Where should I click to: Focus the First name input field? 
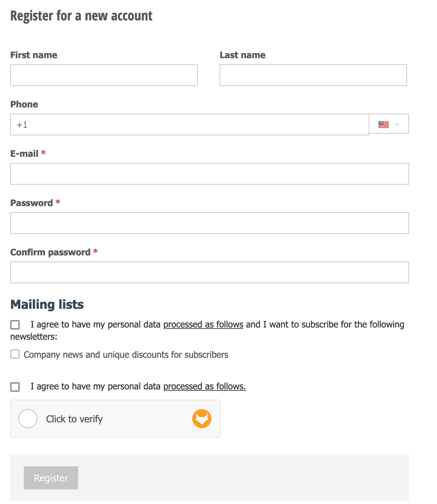coord(104,75)
